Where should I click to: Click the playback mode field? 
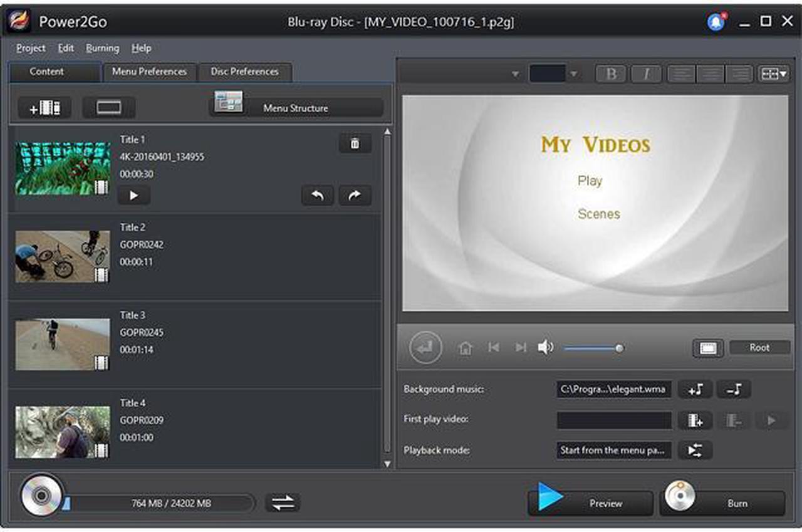tap(614, 450)
